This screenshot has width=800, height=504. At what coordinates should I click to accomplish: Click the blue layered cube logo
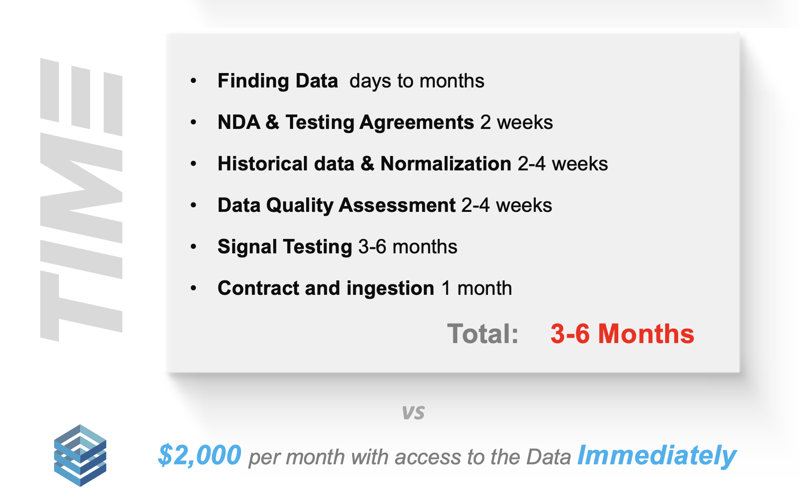tap(80, 456)
